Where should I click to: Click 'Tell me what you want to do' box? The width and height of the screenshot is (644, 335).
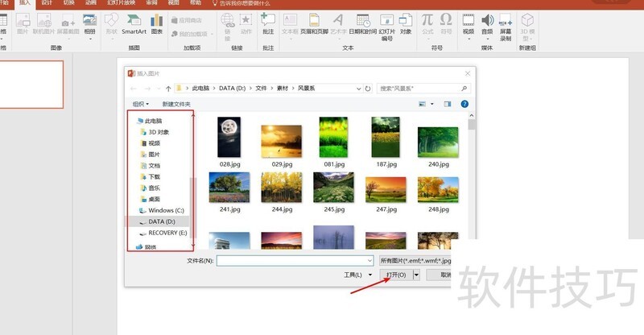[241, 3]
